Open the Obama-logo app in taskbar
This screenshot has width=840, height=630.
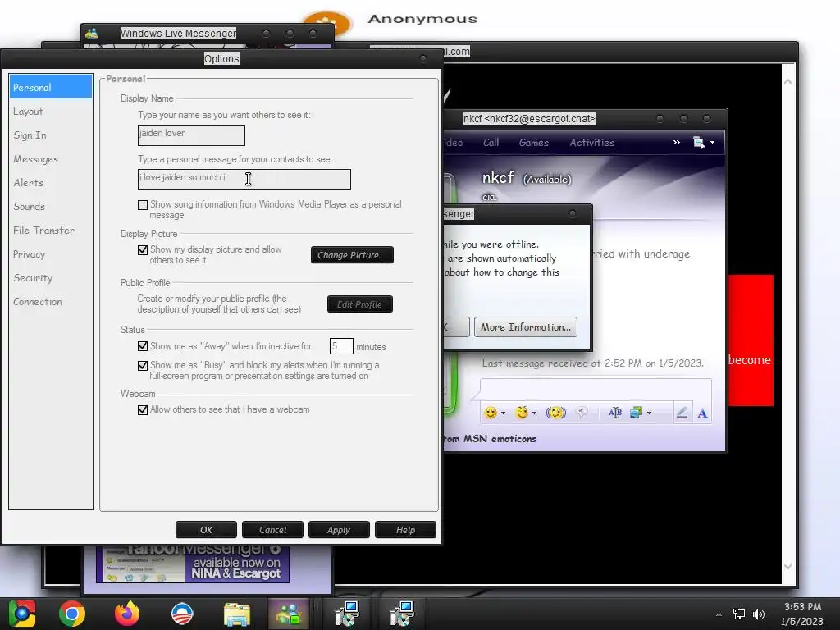(181, 614)
